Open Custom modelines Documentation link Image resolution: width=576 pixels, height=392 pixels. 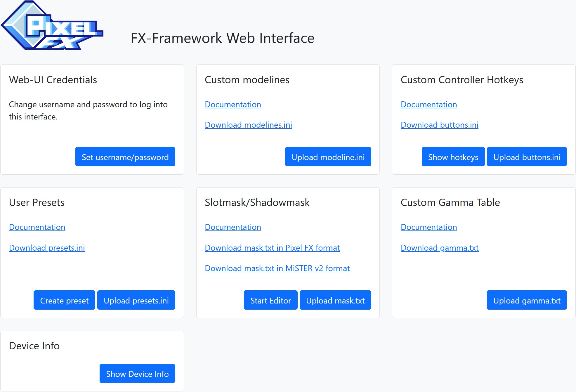(x=233, y=105)
